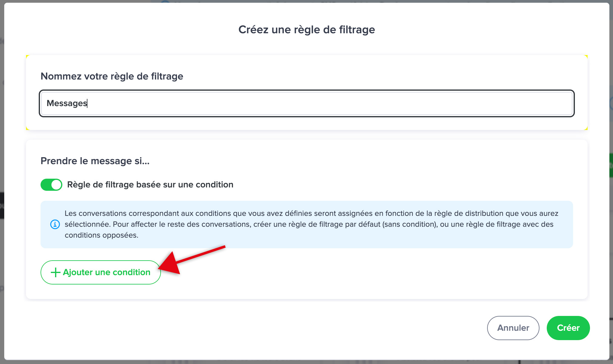Screen dimensions: 613x364
Task: Click the Créez une règle de filtrage title
Action: coord(306,30)
